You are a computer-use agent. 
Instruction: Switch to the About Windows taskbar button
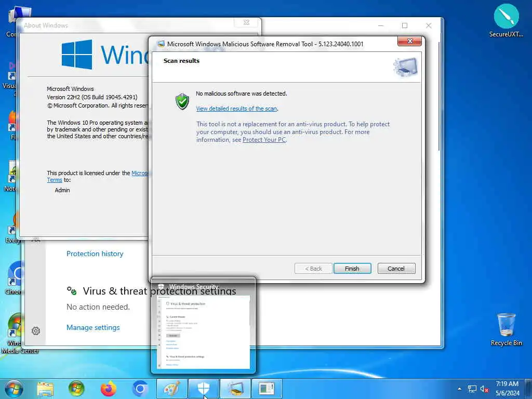(x=267, y=389)
